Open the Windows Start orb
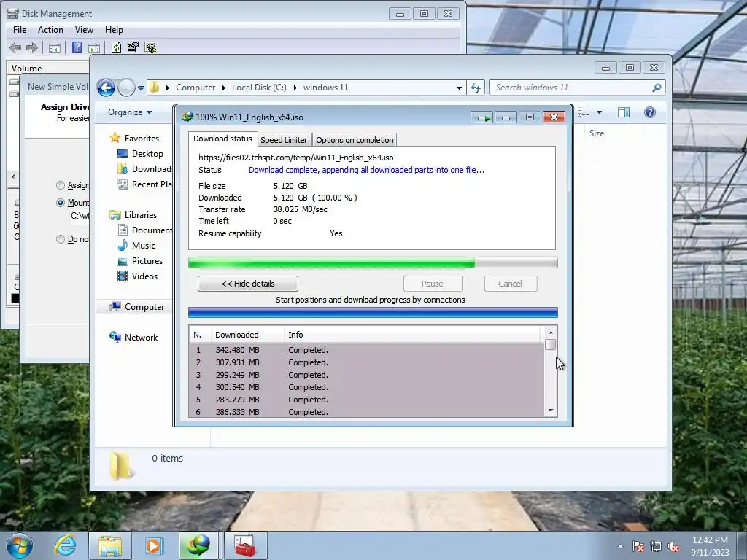This screenshot has height=560, width=747. coord(20,545)
